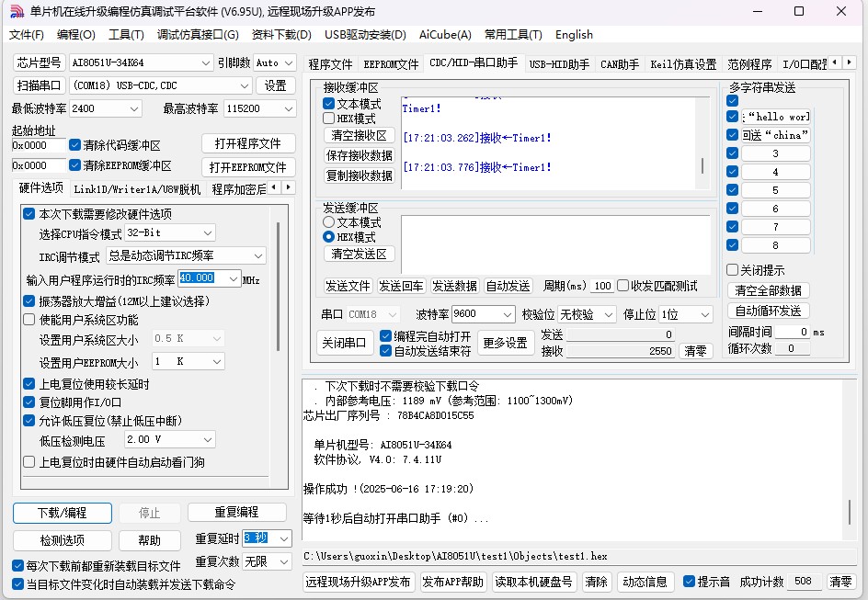868x600 pixels.
Task: Open the 最低波特率 2400 dropdown
Action: pyautogui.click(x=134, y=109)
